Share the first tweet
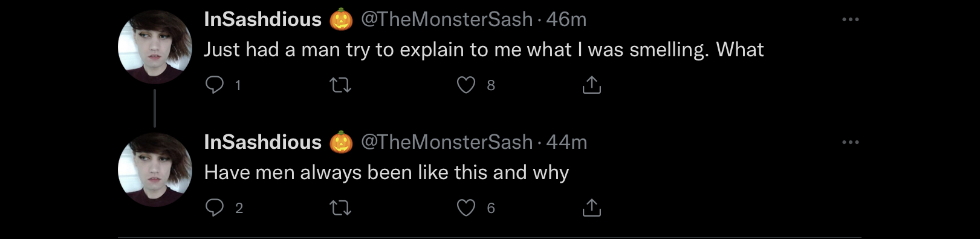980x239 pixels. [x=591, y=85]
